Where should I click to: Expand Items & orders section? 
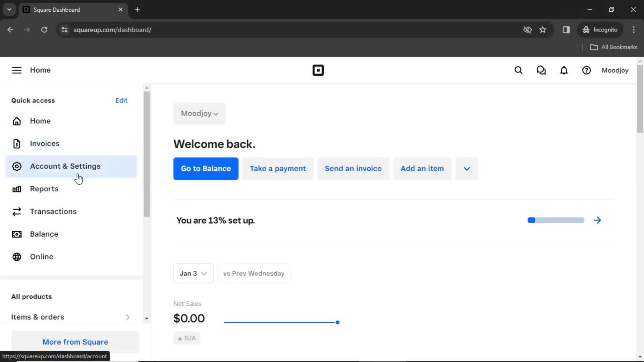[x=127, y=317]
